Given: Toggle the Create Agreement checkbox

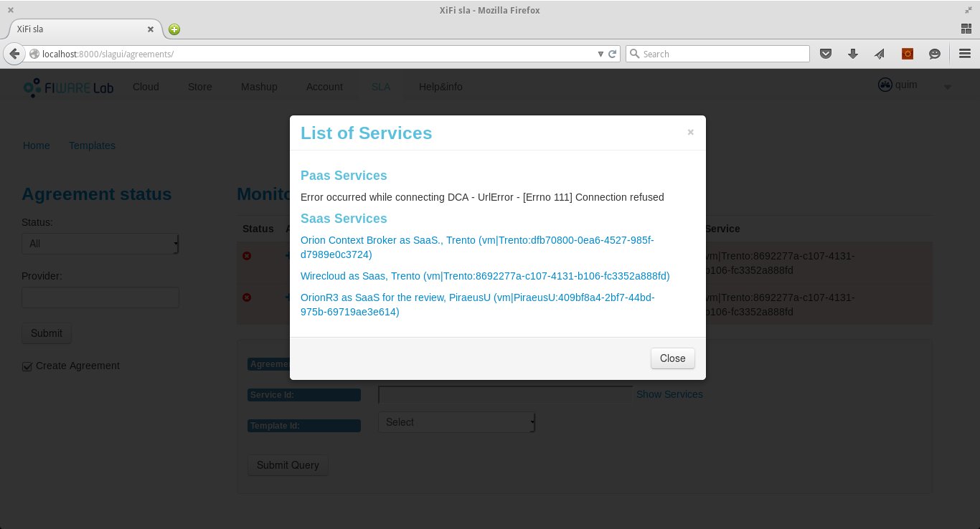Looking at the screenshot, I should (27, 366).
